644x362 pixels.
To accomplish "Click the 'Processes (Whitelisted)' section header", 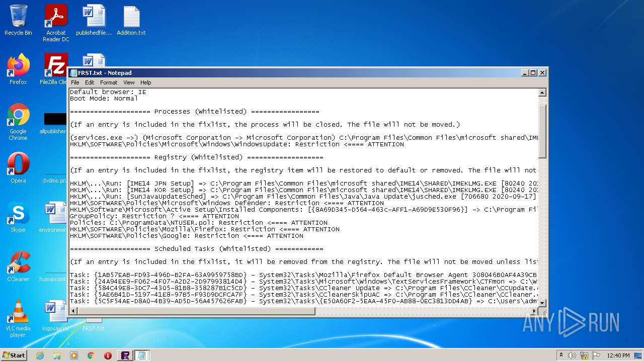I will coord(195,112).
